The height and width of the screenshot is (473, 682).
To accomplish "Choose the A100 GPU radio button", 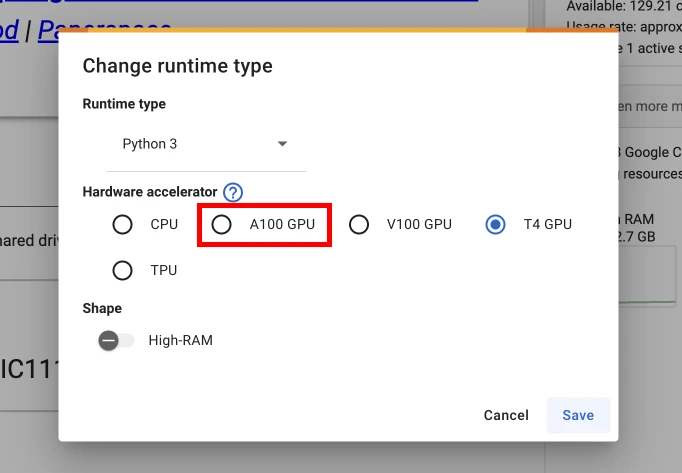I will coord(222,225).
